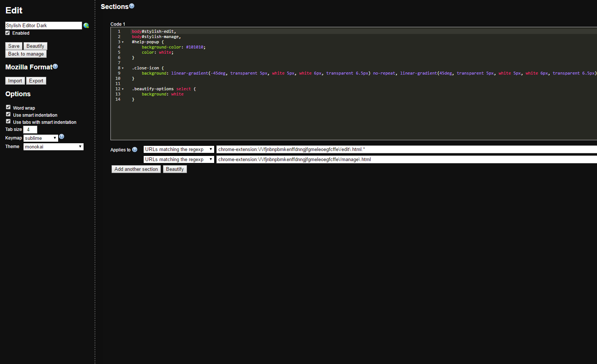
Task: Click Beautify button in the Edit sidebar
Action: [35, 46]
